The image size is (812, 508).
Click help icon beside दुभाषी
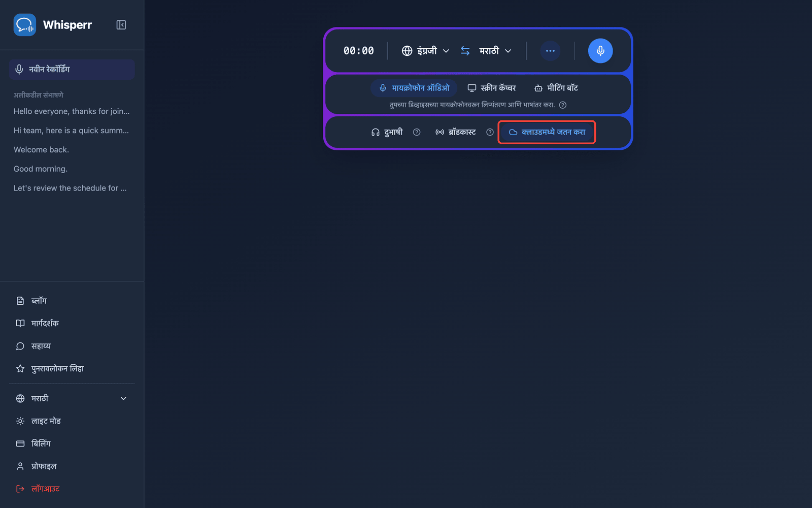pos(417,132)
